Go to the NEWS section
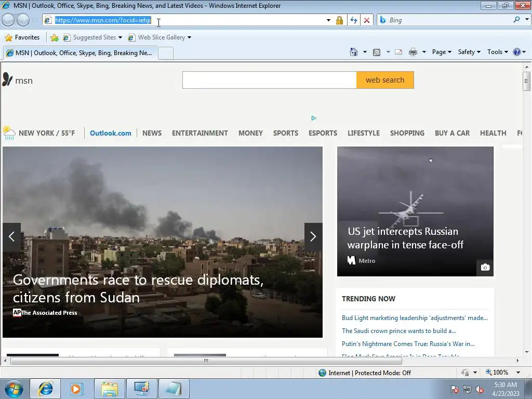 152,133
